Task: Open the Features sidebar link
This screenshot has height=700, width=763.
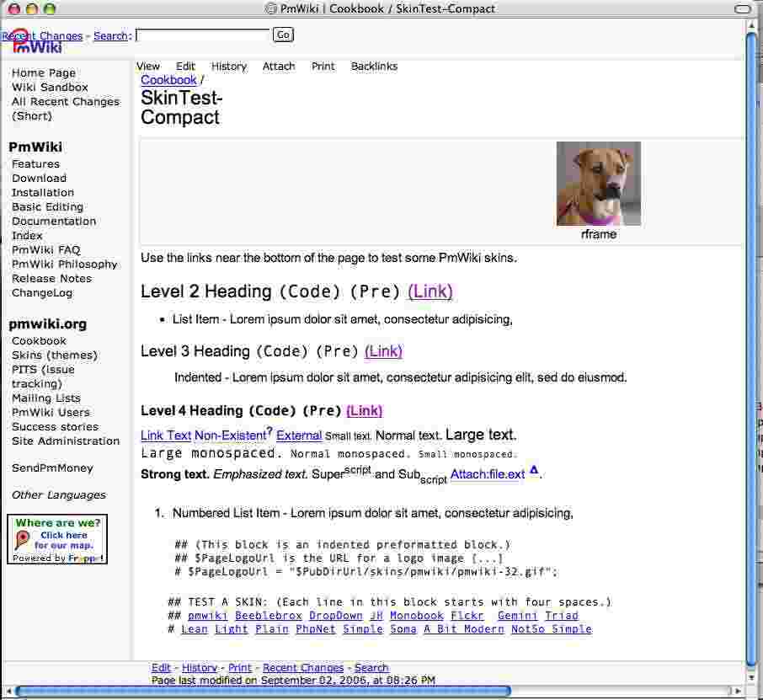Action: coord(36,164)
